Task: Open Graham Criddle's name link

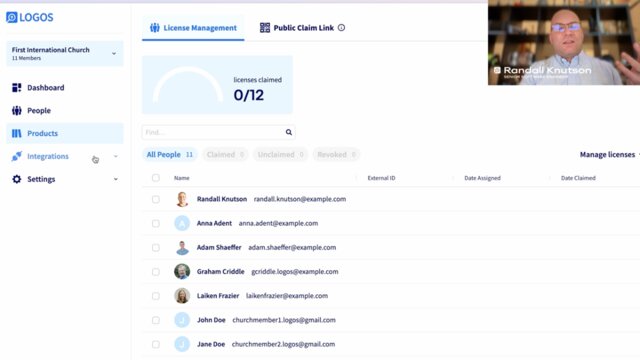Action: click(x=220, y=271)
